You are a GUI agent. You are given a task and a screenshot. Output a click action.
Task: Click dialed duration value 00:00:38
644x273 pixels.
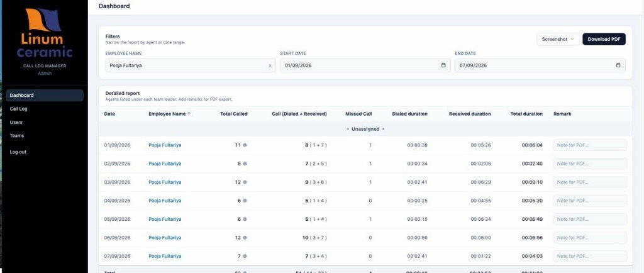(x=418, y=145)
